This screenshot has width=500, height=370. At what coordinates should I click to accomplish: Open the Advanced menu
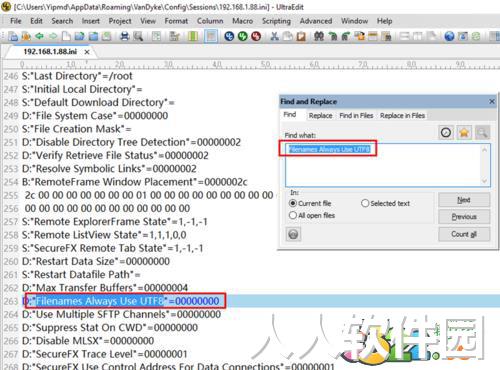click(x=316, y=21)
